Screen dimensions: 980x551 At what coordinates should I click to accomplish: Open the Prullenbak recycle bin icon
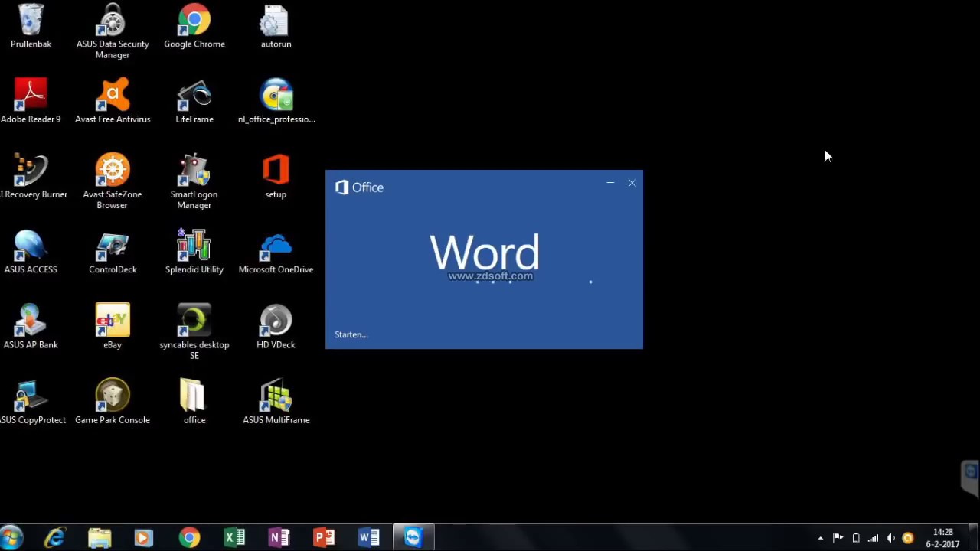click(31, 27)
